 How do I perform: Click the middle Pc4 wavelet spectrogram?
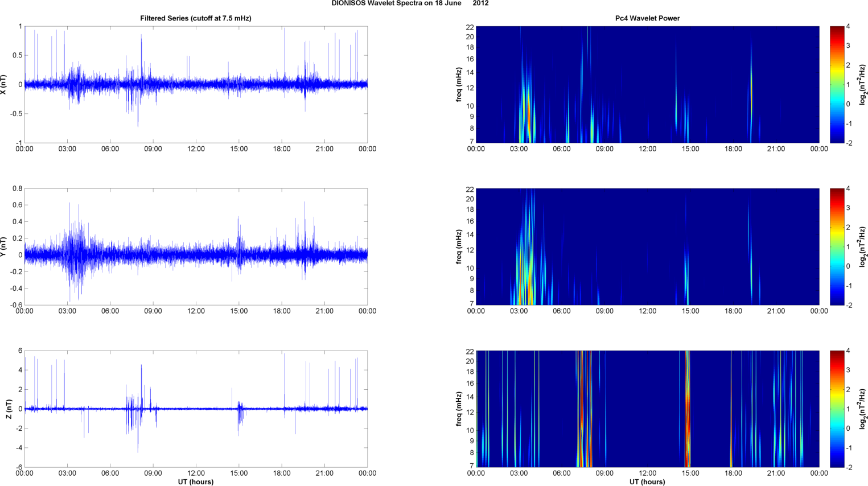(x=647, y=246)
